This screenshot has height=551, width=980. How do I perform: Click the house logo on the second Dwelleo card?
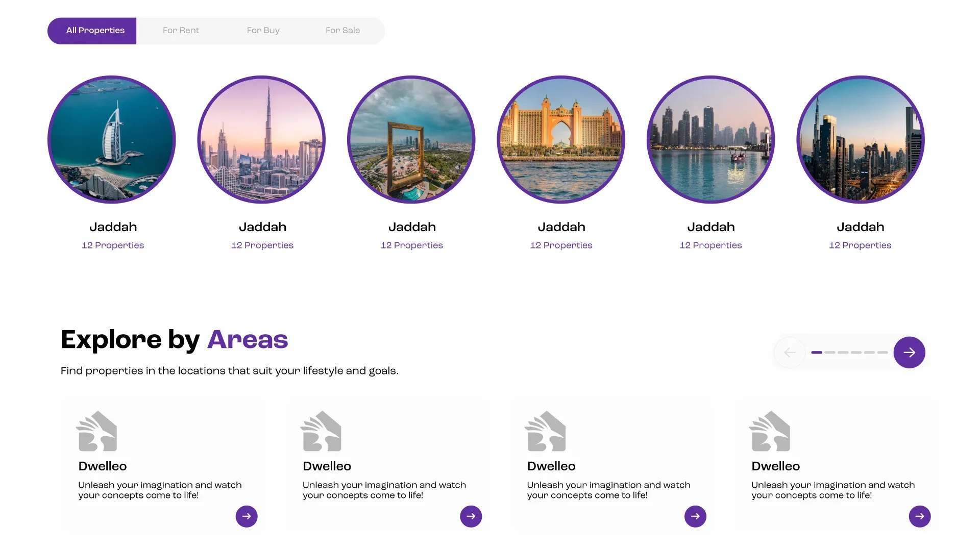(321, 431)
